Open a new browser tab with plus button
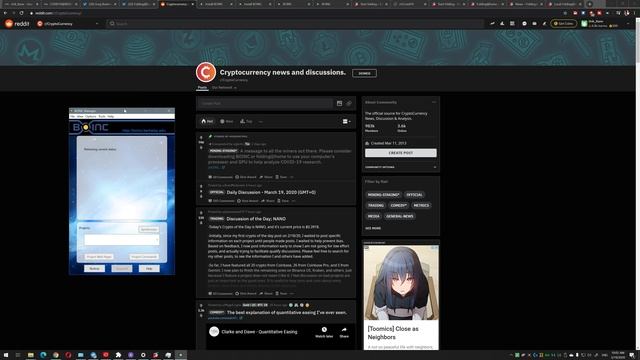640x360 pixels. 589,4
